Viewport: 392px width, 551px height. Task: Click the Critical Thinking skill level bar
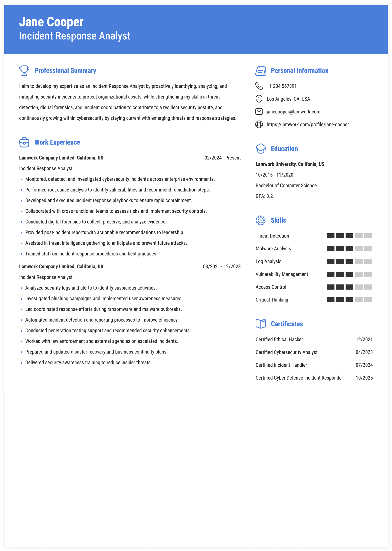coord(349,300)
